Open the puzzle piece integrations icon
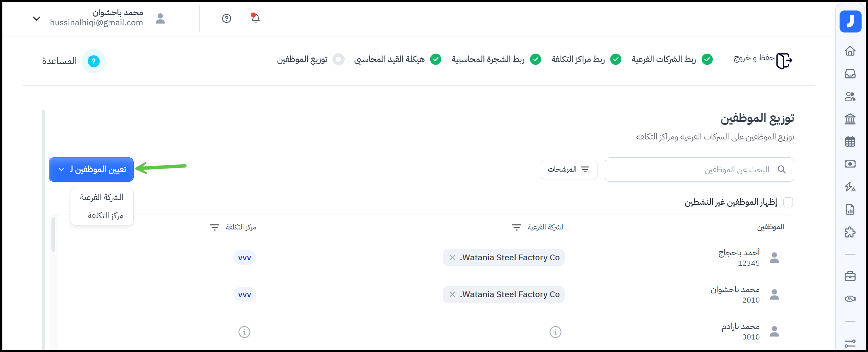This screenshot has width=868, height=352. (x=850, y=232)
